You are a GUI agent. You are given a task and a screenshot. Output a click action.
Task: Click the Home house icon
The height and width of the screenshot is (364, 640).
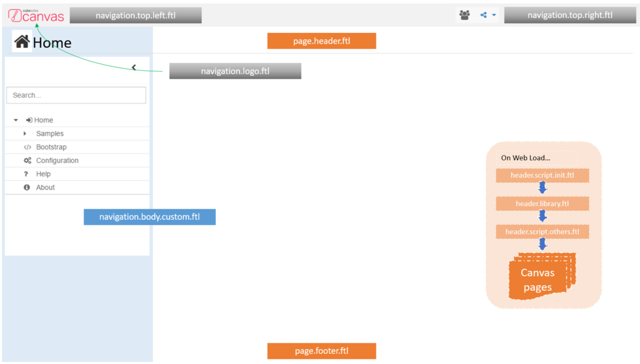pos(22,42)
